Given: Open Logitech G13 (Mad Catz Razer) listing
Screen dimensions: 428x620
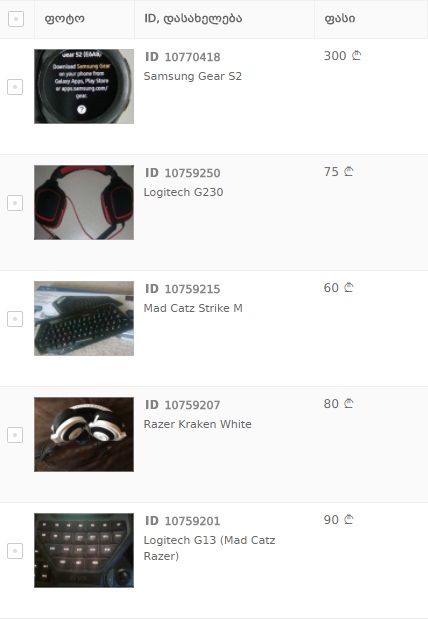Looking at the screenshot, I should pos(209,548).
